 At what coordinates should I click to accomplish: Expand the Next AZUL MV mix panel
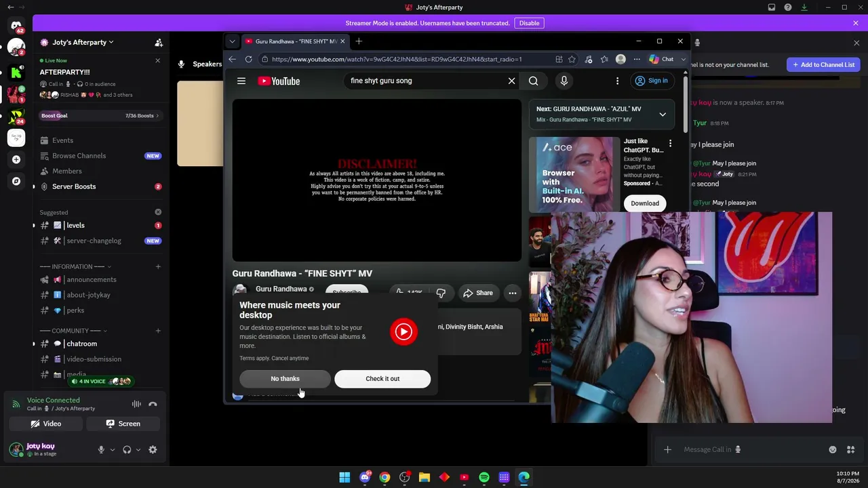click(663, 114)
